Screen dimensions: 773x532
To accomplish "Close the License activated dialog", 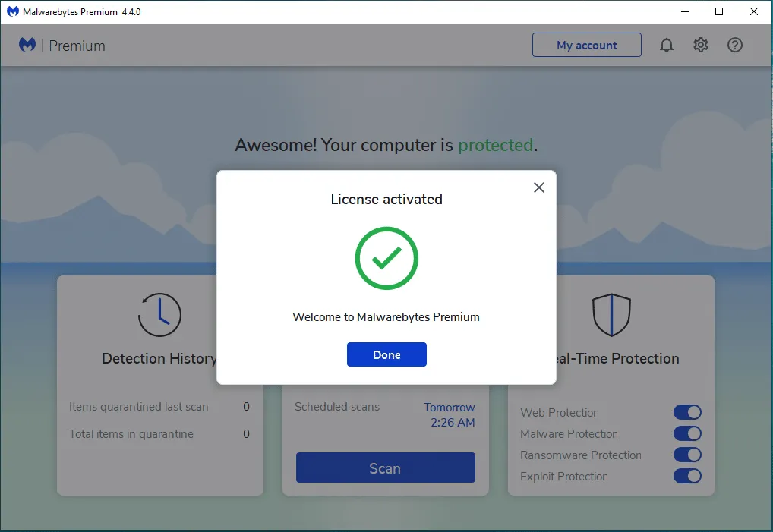I will point(539,187).
